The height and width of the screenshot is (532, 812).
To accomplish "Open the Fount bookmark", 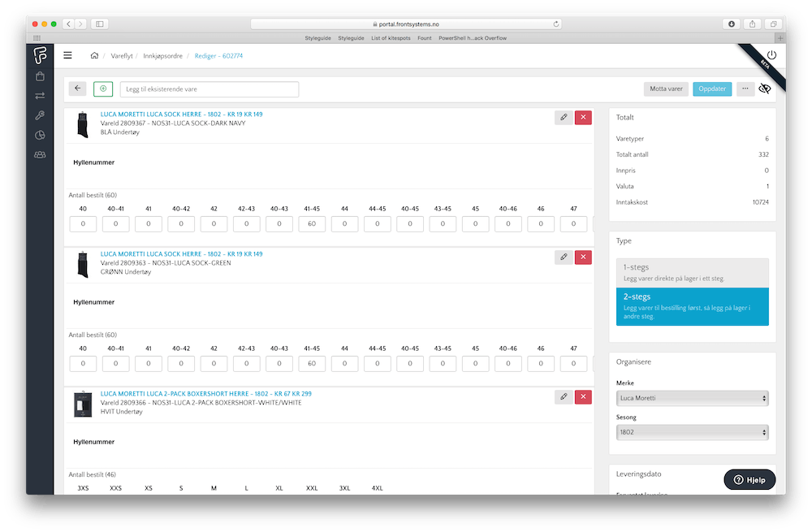I will click(425, 38).
